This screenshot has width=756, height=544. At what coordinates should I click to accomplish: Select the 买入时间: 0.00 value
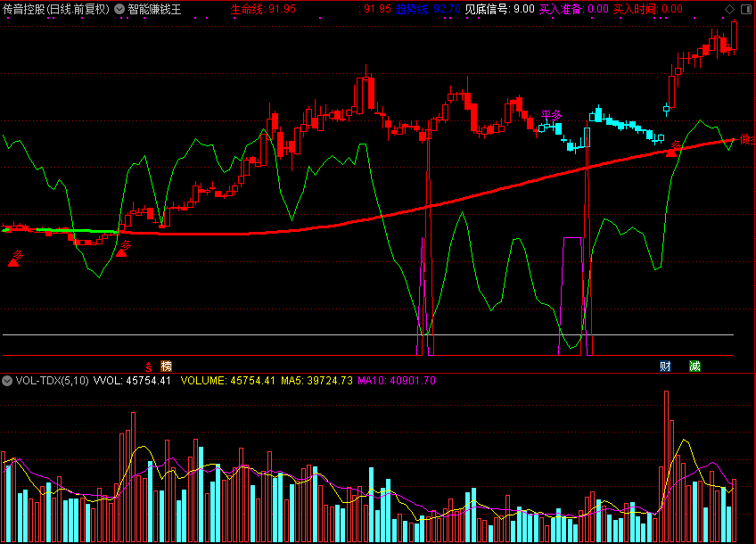point(647,9)
